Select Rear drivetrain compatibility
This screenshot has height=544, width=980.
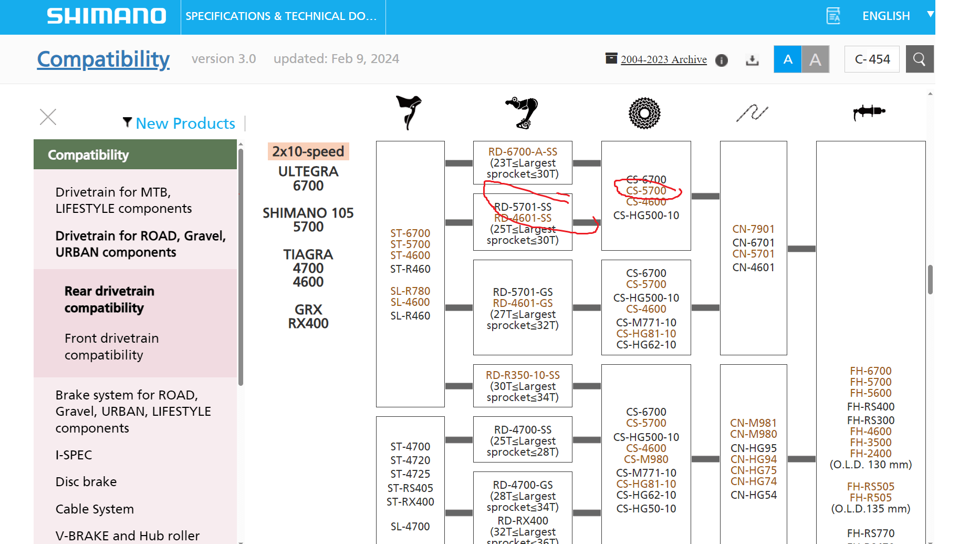pyautogui.click(x=109, y=300)
